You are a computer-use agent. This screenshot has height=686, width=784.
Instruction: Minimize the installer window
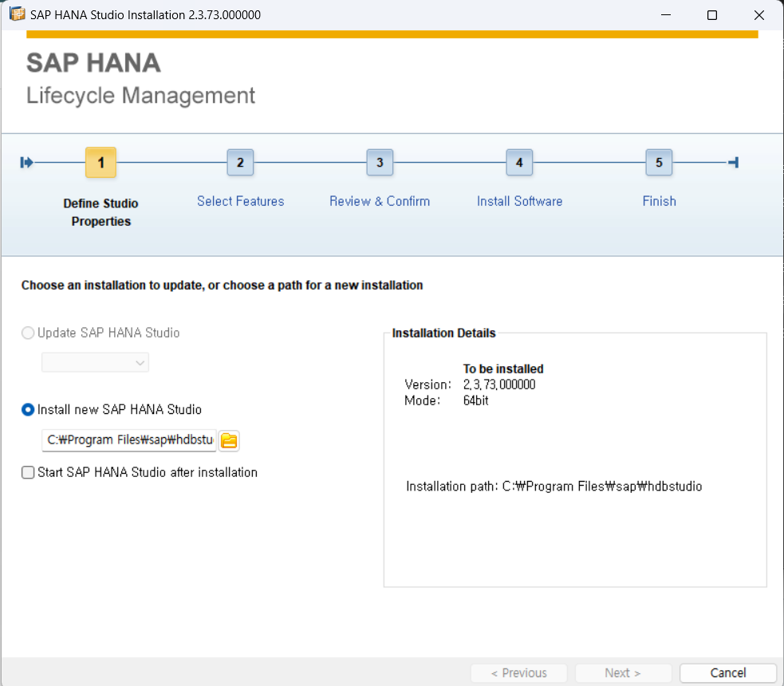point(666,15)
